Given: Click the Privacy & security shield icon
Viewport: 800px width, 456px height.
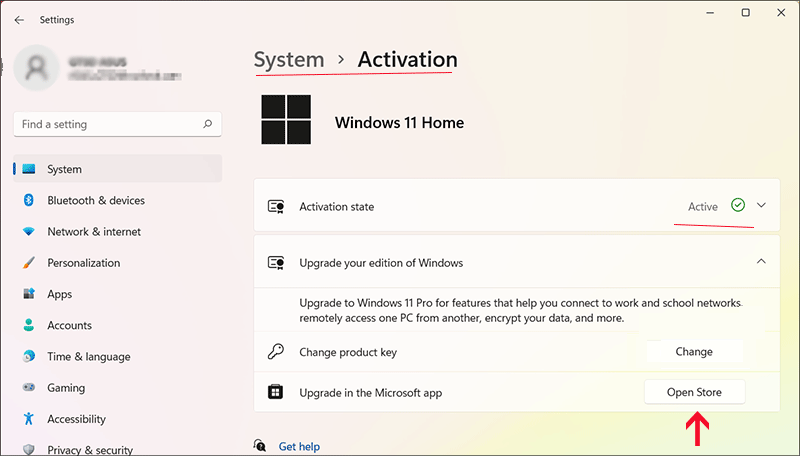Looking at the screenshot, I should (x=29, y=449).
